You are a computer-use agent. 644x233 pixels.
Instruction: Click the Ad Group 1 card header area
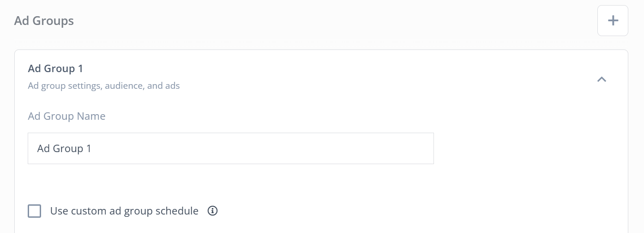coord(321,77)
